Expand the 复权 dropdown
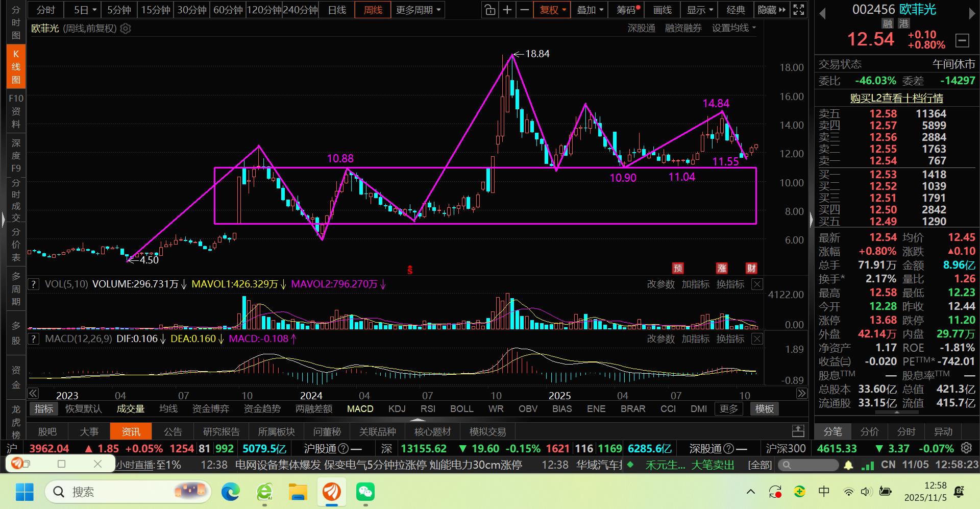This screenshot has height=509, width=980. pos(552,10)
